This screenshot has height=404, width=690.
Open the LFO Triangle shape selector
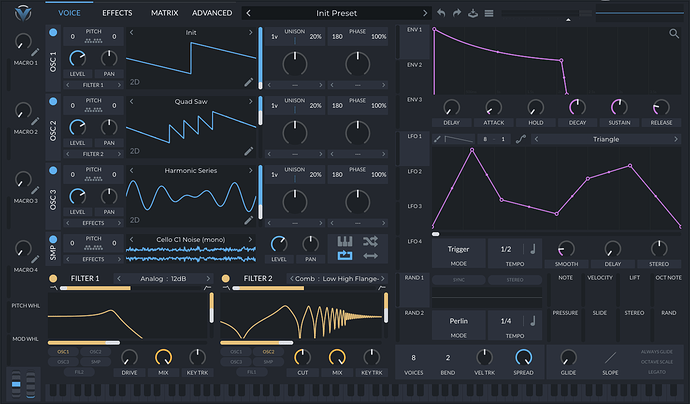606,139
